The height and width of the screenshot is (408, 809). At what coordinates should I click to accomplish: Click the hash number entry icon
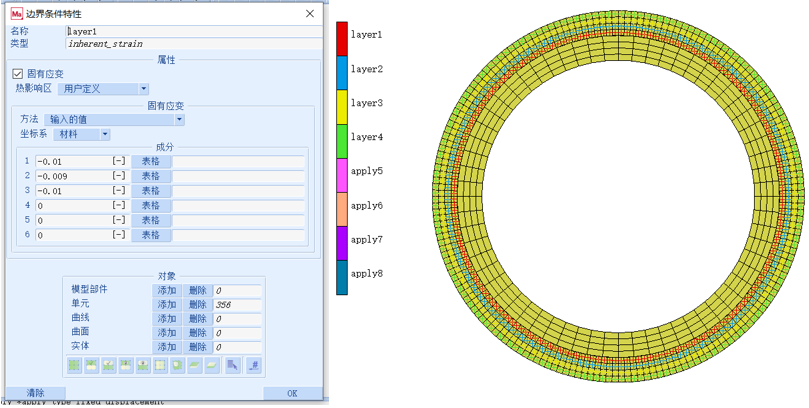[253, 365]
